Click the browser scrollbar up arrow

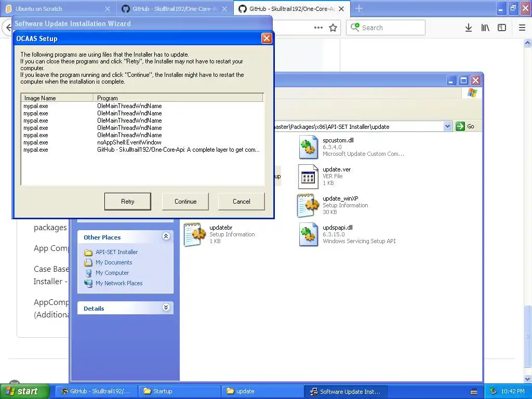(x=527, y=43)
